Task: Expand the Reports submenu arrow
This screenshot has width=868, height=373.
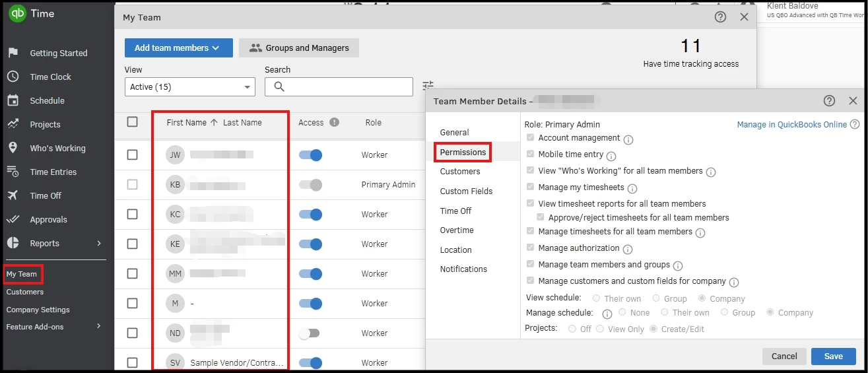Action: pyautogui.click(x=99, y=243)
